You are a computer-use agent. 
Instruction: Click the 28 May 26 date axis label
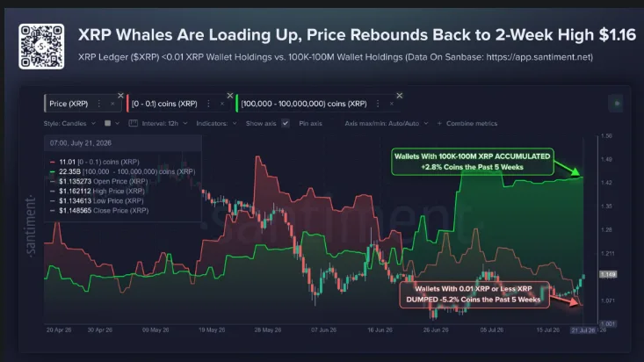(x=268, y=330)
